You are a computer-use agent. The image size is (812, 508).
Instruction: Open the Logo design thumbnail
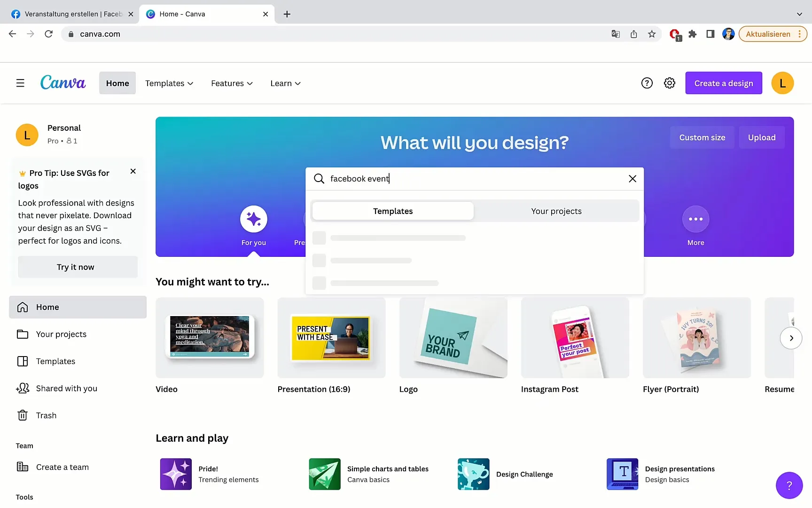453,338
